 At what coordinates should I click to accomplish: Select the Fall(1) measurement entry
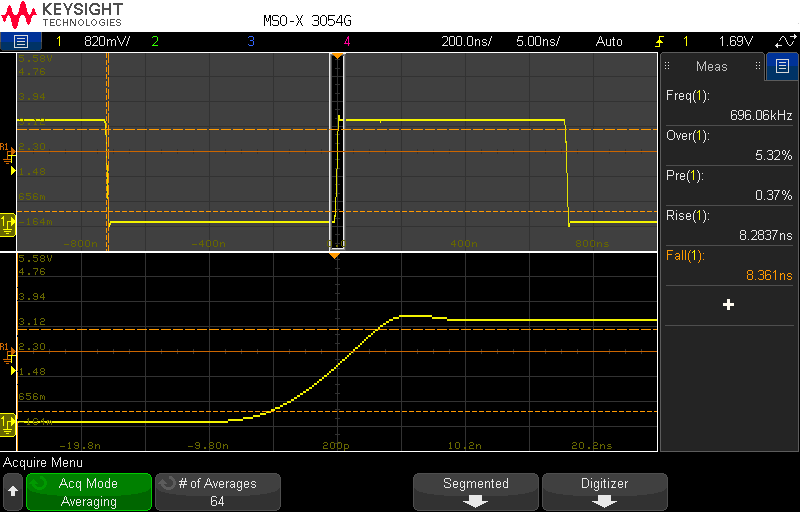(x=729, y=265)
